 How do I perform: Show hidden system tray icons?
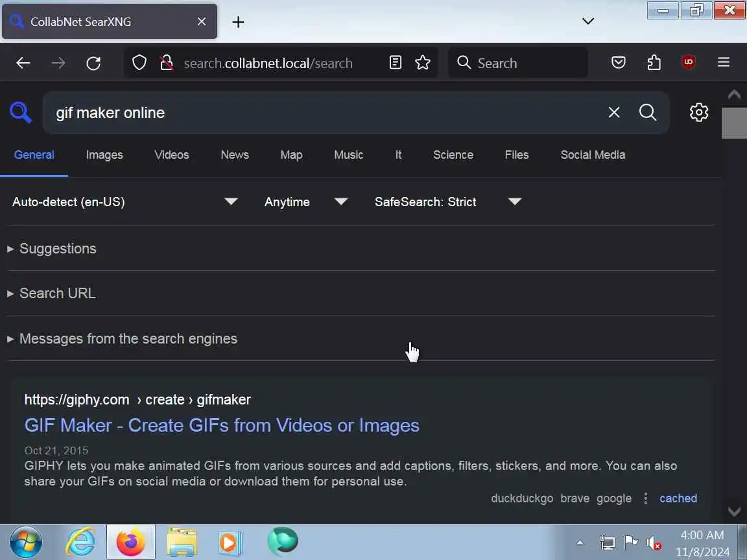point(580,542)
